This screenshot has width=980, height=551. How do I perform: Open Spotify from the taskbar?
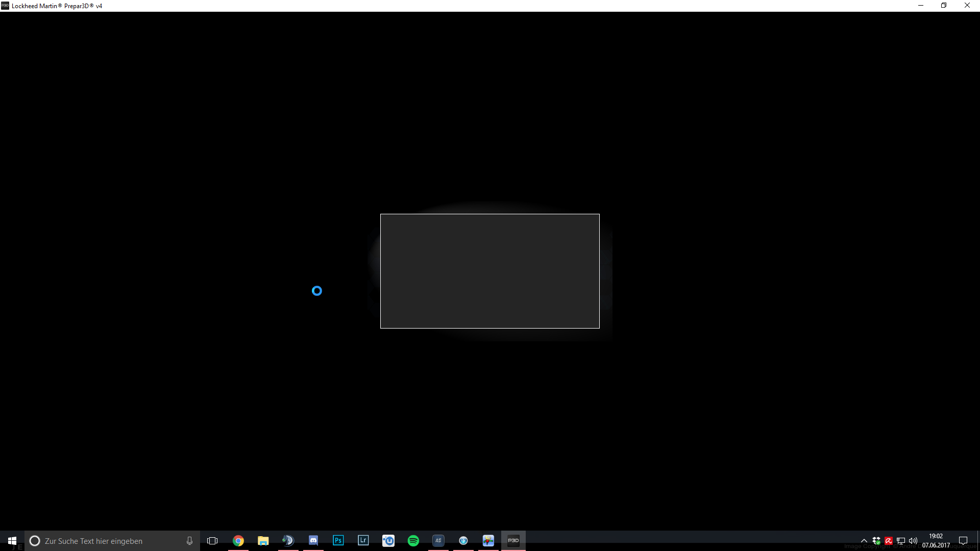tap(413, 541)
